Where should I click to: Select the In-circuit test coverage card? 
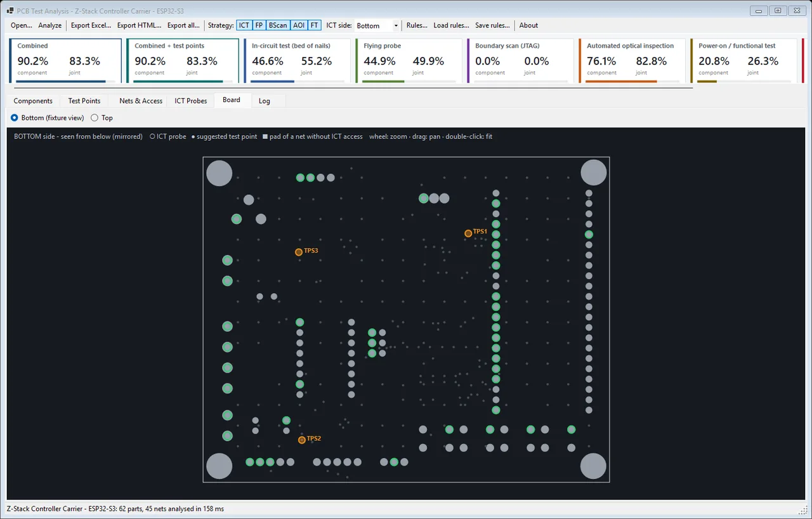pos(298,60)
